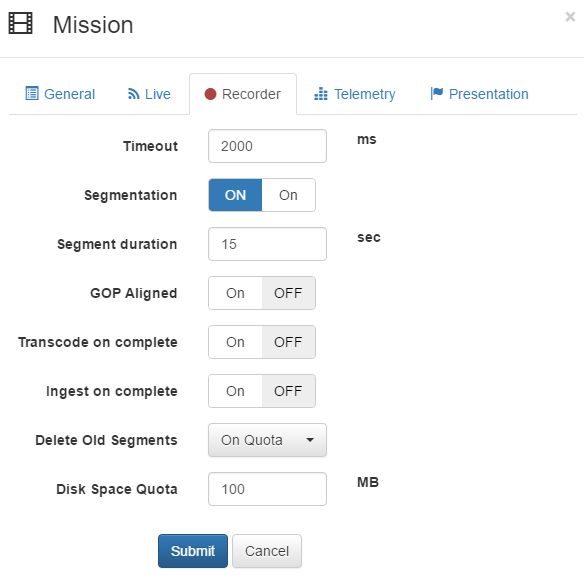
Task: Open the Delete Old Segments dropdown
Action: coord(267,440)
